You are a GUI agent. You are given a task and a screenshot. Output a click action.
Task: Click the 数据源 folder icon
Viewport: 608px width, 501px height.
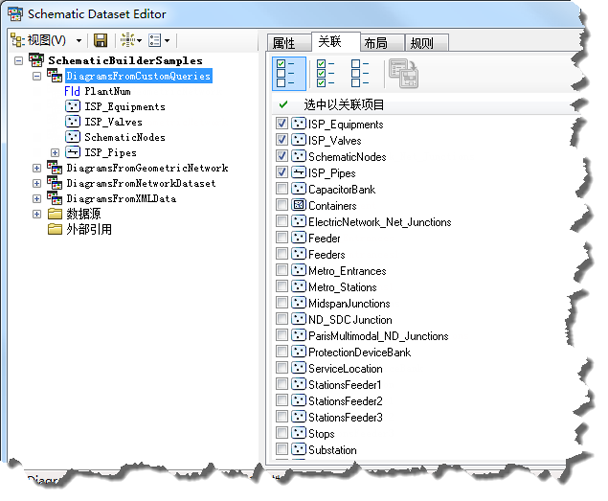[x=55, y=214]
